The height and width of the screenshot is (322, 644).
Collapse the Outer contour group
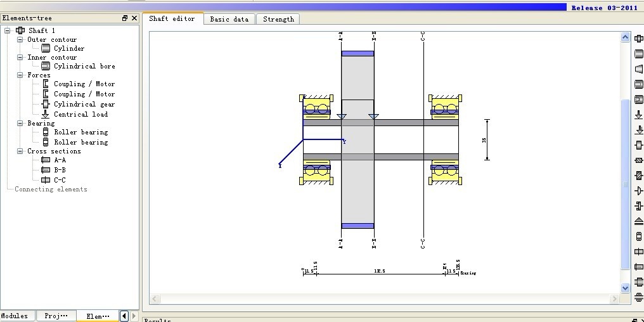20,39
